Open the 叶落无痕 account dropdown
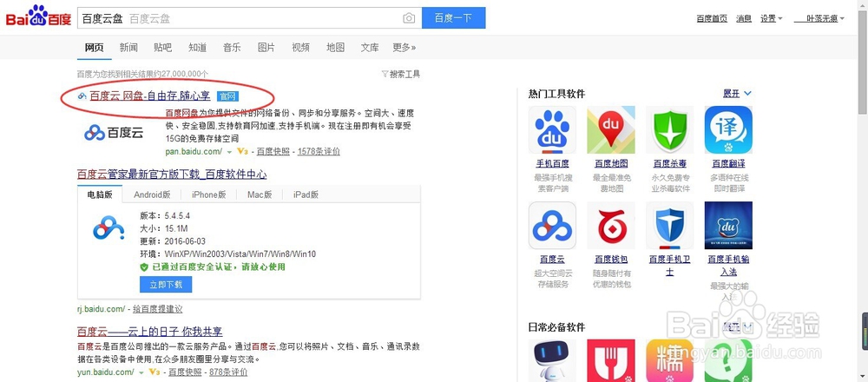 [819, 18]
